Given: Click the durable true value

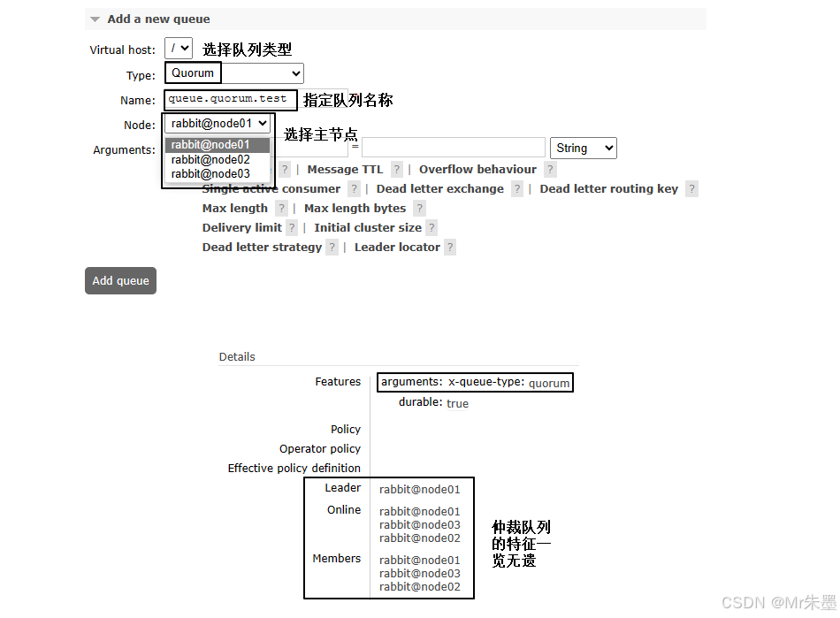Looking at the screenshot, I should point(457,404).
